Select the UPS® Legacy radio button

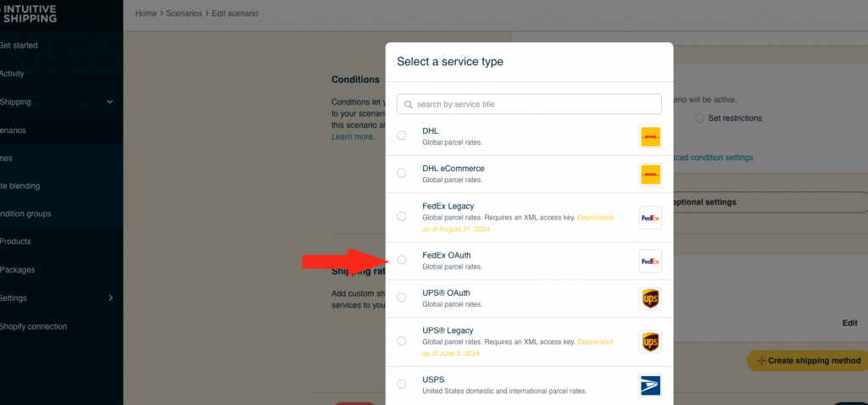[401, 341]
